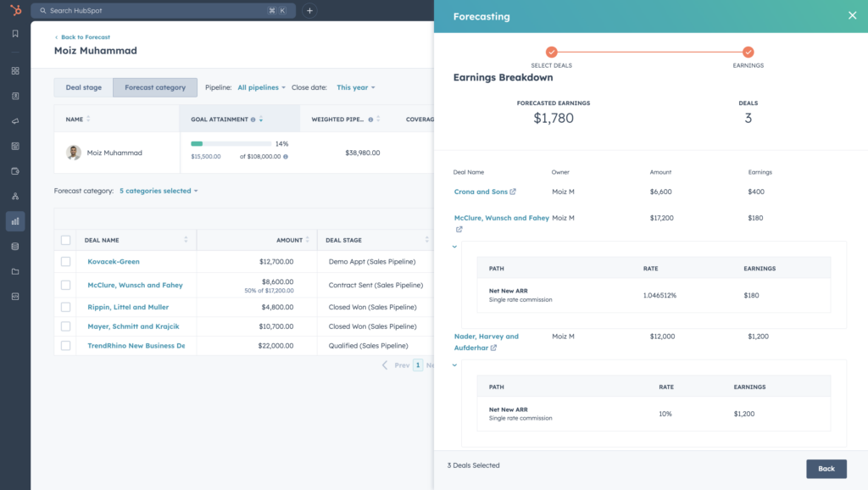This screenshot has width=868, height=490.
Task: Open the reporting bar chart icon in sidebar
Action: (15, 221)
